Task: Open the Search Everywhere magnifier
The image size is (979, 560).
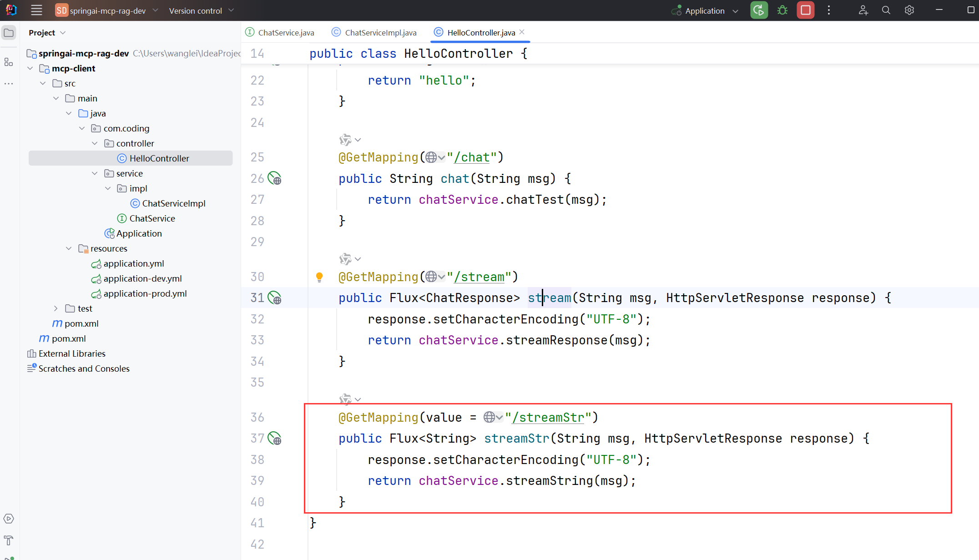Action: coord(886,10)
